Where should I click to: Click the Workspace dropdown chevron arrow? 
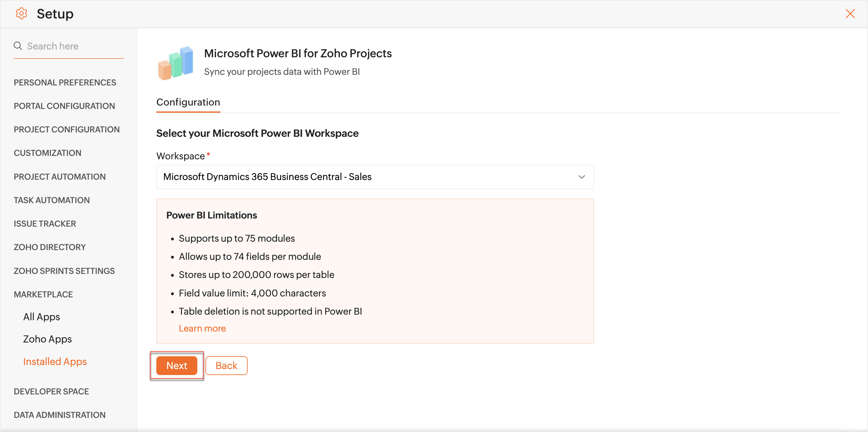(582, 177)
